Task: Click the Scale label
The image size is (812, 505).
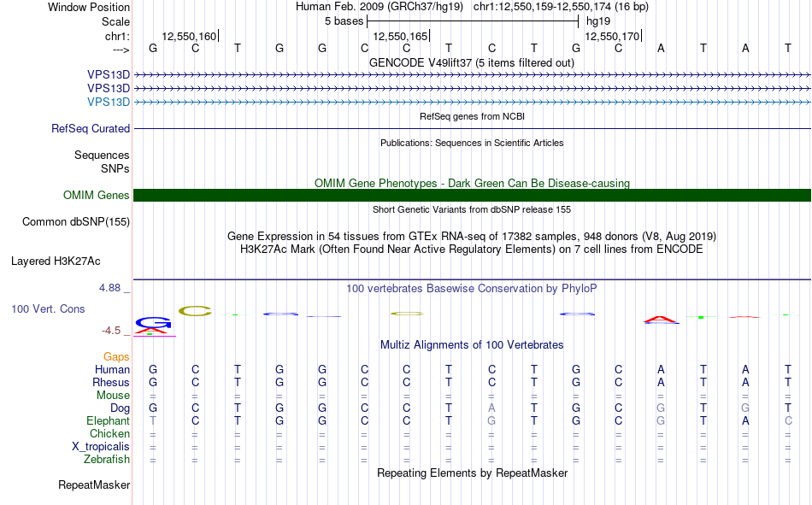Action: coord(115,21)
